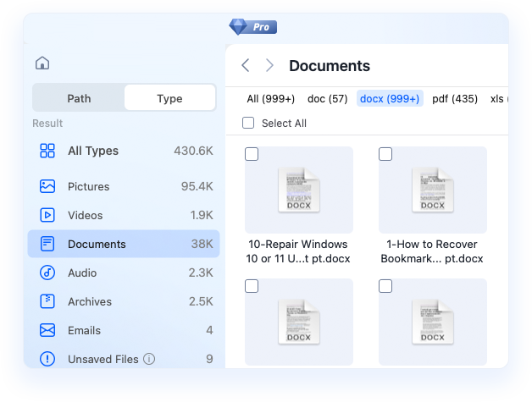Screen dimensions: 532x402
Task: Click the Documents category icon
Action: (47, 244)
